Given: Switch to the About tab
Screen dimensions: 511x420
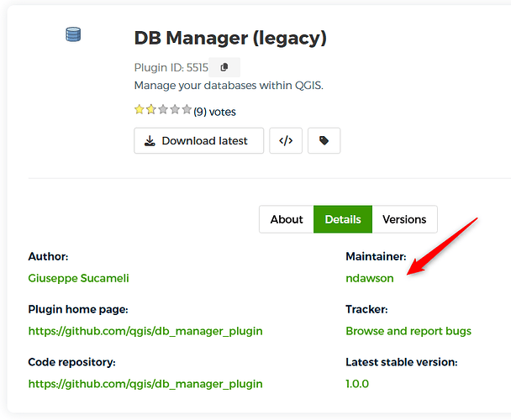Looking at the screenshot, I should point(287,219).
